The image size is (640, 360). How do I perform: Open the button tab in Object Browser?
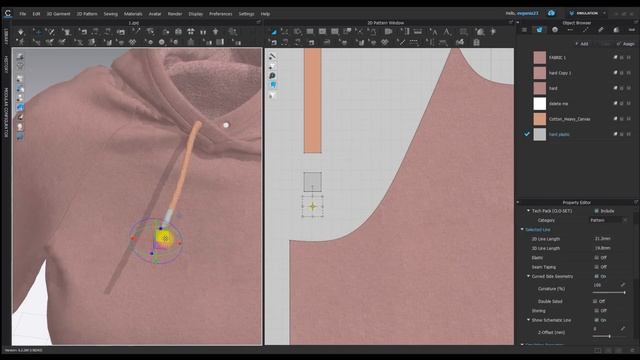click(x=555, y=29)
